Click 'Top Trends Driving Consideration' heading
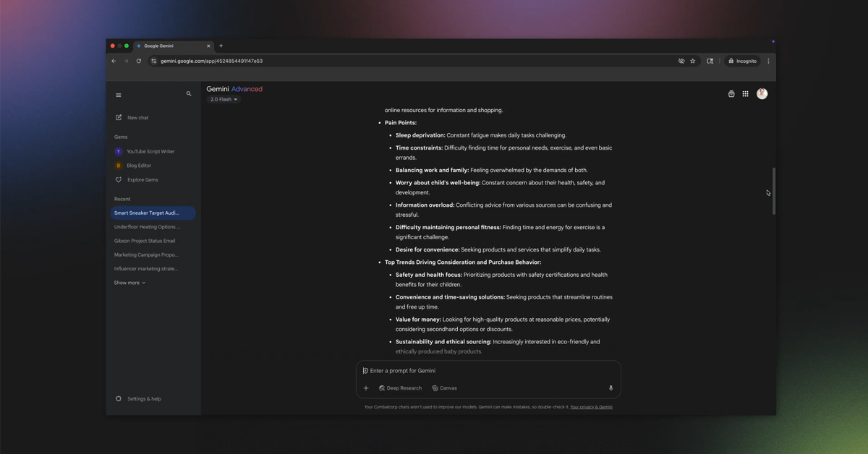This screenshot has width=868, height=454. 463,262
